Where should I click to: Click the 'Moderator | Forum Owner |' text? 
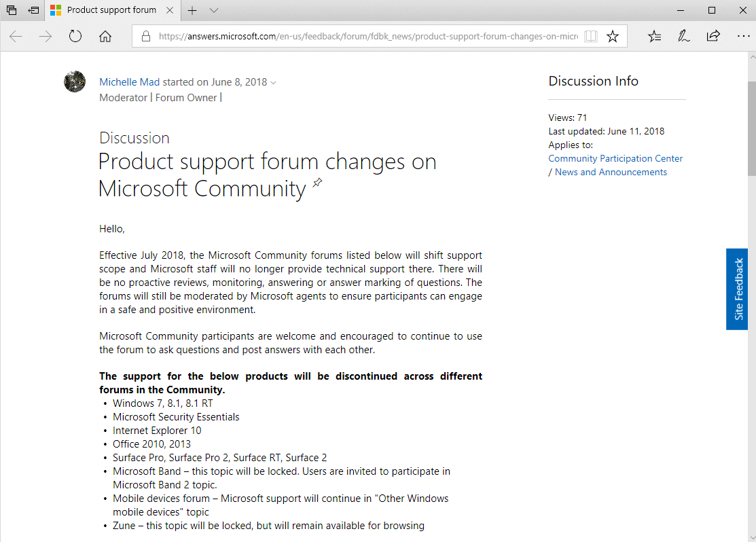[x=160, y=98]
